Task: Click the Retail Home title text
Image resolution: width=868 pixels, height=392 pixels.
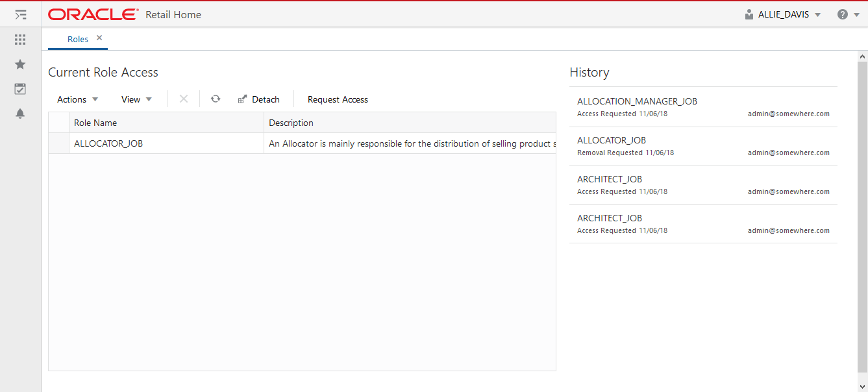Action: pos(173,14)
